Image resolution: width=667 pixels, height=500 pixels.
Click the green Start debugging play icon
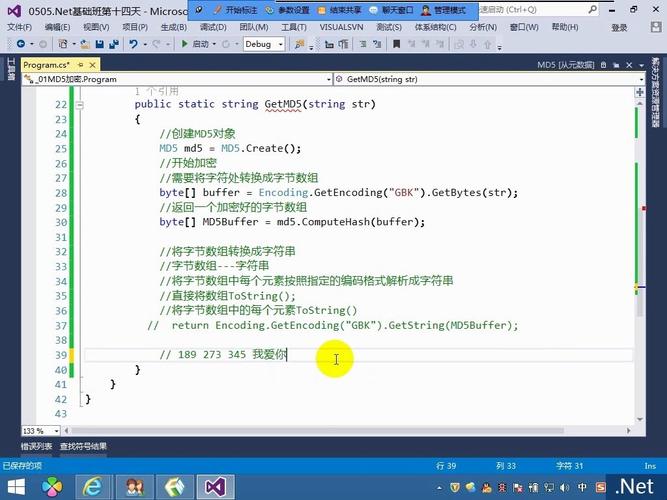click(x=185, y=44)
